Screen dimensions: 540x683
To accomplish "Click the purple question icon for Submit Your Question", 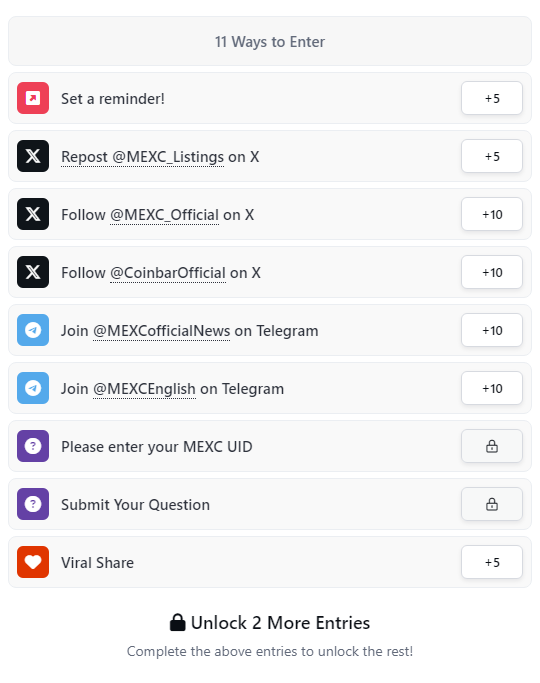I will coord(33,504).
